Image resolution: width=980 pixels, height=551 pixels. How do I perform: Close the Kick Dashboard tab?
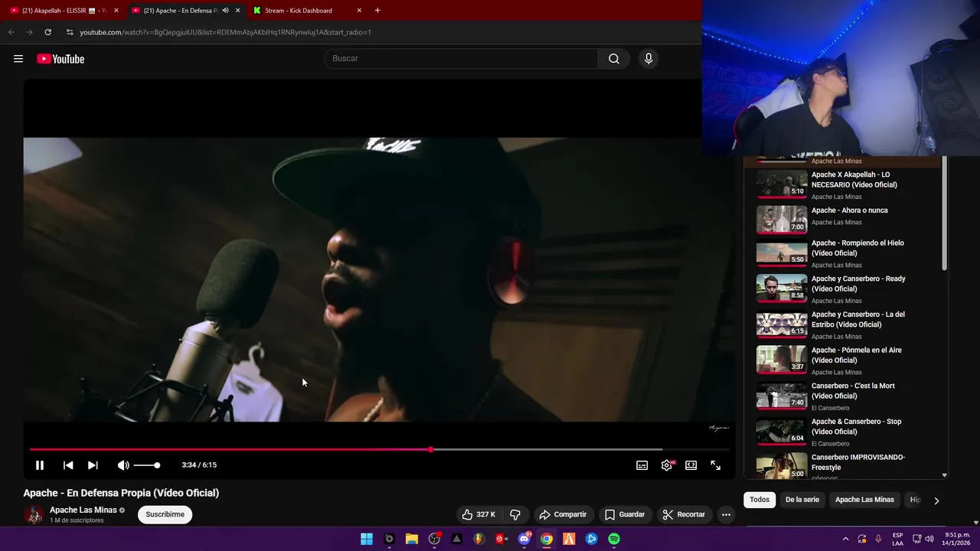click(x=359, y=11)
